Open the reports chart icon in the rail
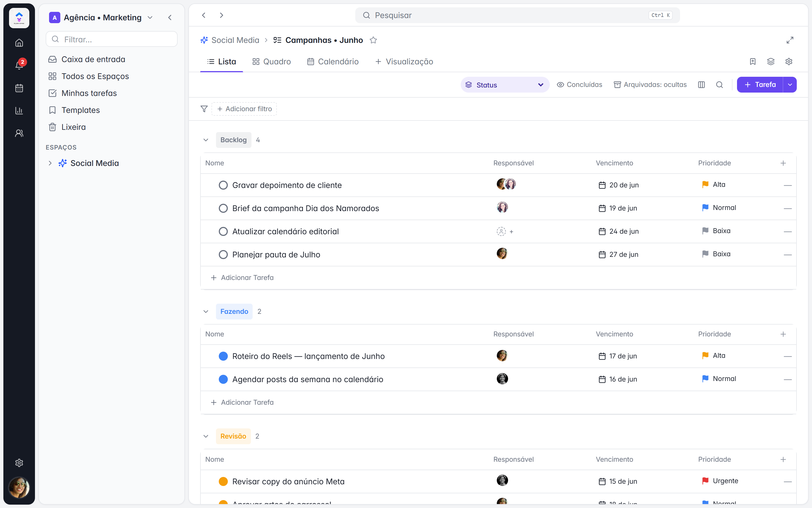Screen dimensions: 812x508 (19, 111)
